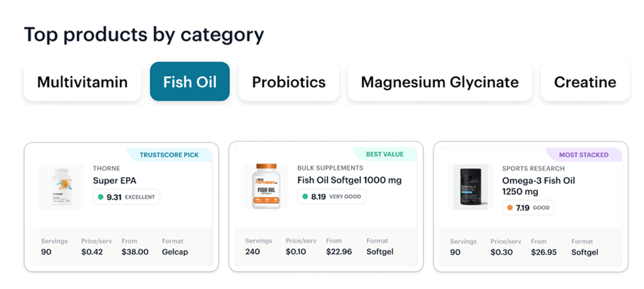Screen dimensions: 644x289
Task: Click the $22.96 price on the Bulk Supplements card
Action: click(339, 251)
